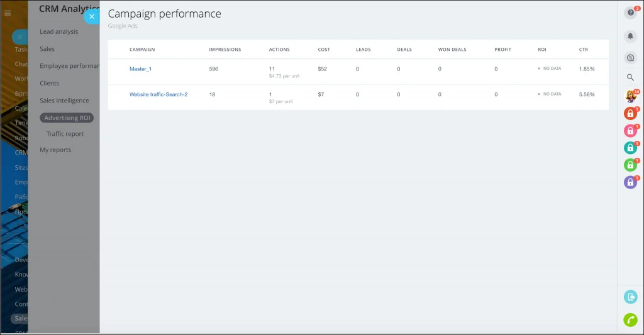Open the Traffic report submenu item
Image resolution: width=644 pixels, height=335 pixels.
[65, 134]
